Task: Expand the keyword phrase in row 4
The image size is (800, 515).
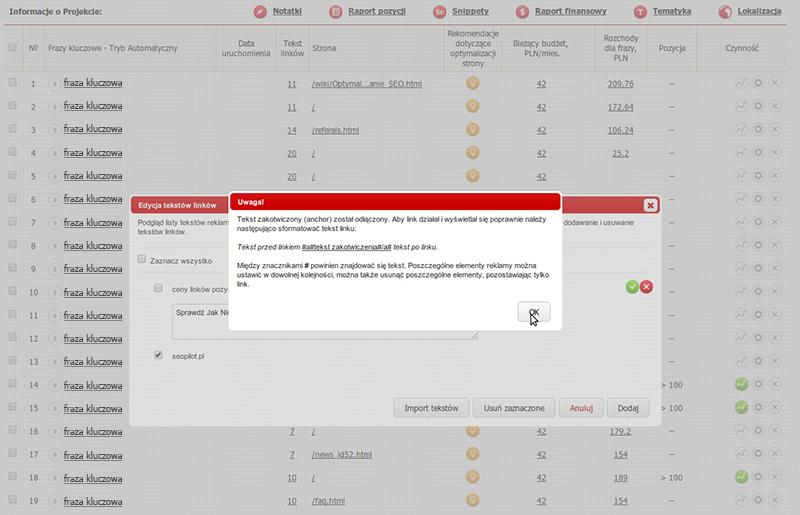Action: (x=55, y=154)
